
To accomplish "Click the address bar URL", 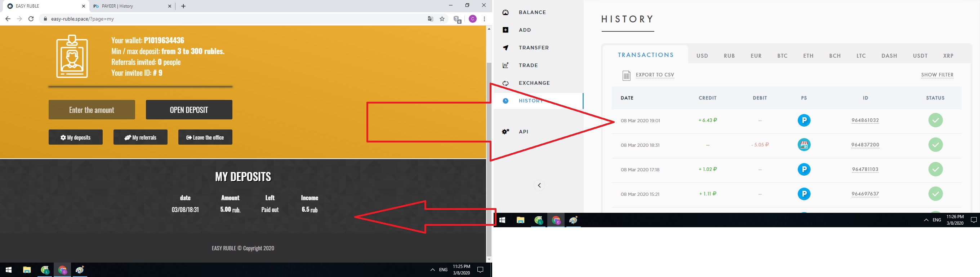I will click(83, 19).
